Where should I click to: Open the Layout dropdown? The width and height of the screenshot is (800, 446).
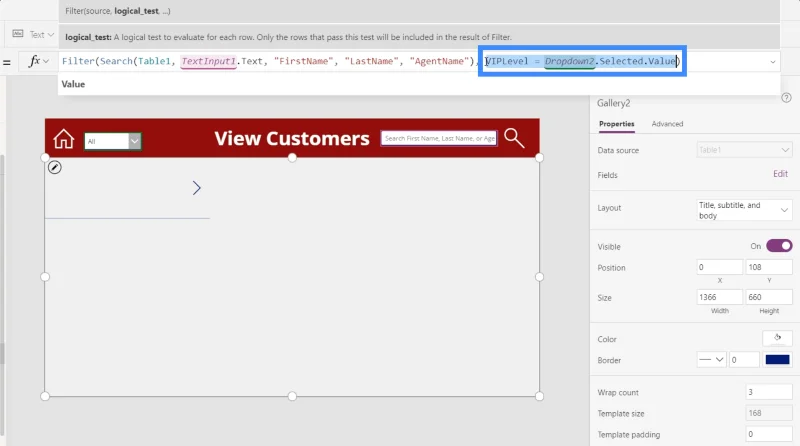[744, 210]
